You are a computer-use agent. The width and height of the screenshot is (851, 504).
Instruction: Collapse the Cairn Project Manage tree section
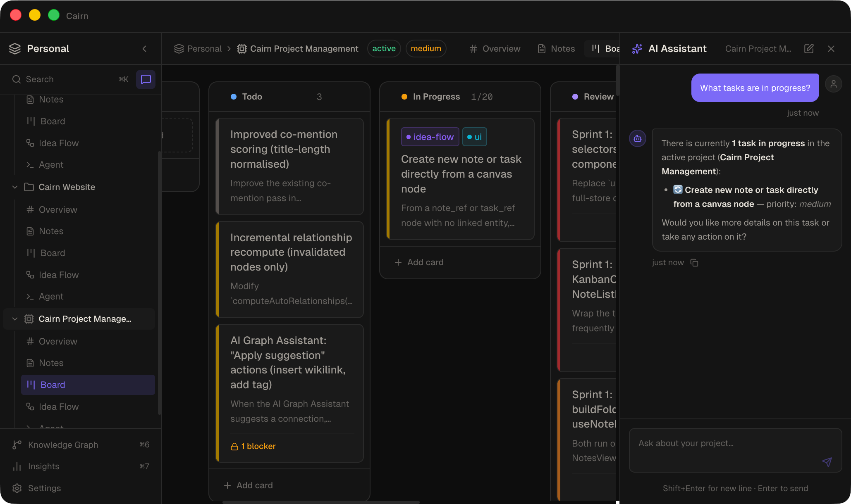(x=15, y=319)
